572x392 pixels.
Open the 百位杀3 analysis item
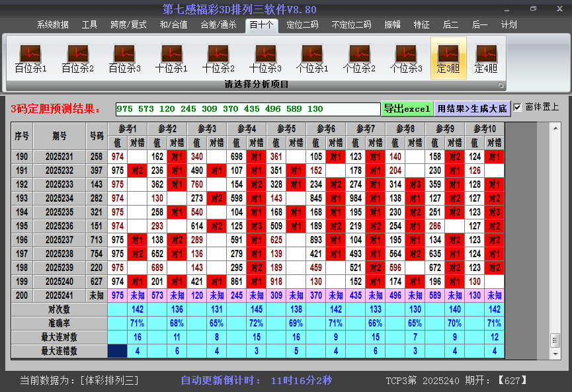[x=124, y=58]
